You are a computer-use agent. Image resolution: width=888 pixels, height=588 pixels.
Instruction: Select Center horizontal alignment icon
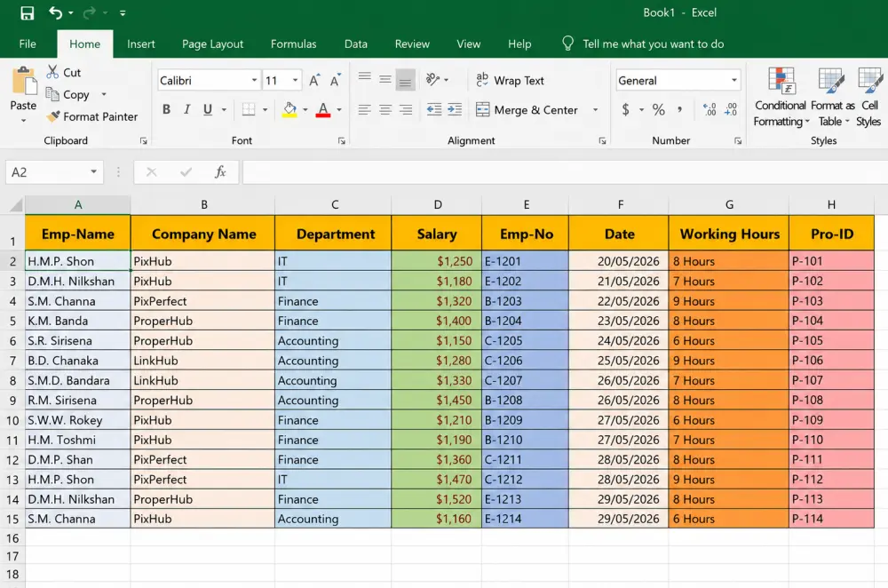(385, 109)
